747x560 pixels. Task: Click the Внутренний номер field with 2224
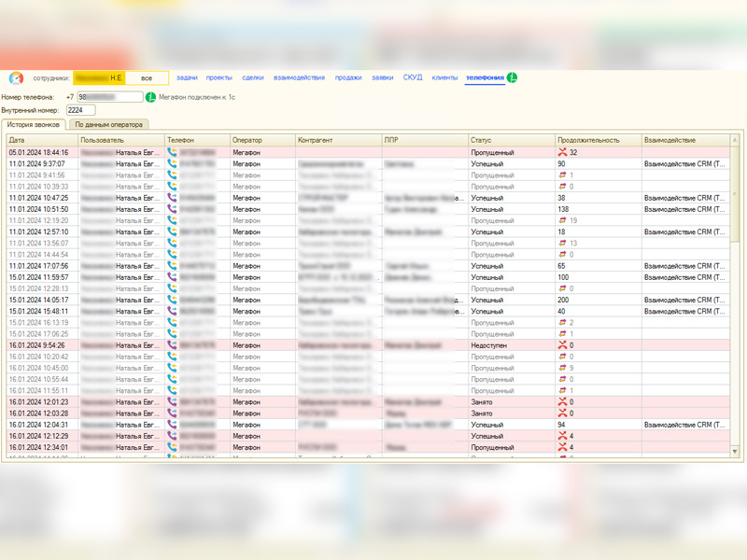pyautogui.click(x=80, y=110)
